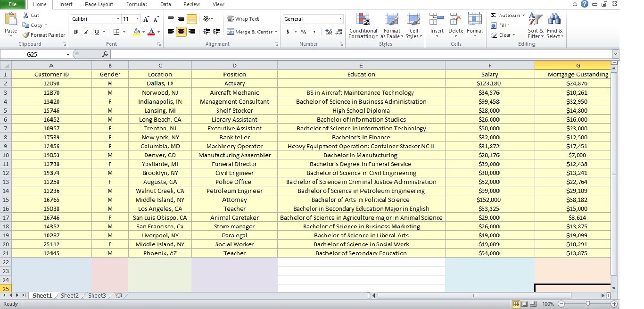Click the Fill down-arrow button
This screenshot has height=309, width=644.
(x=500, y=25)
